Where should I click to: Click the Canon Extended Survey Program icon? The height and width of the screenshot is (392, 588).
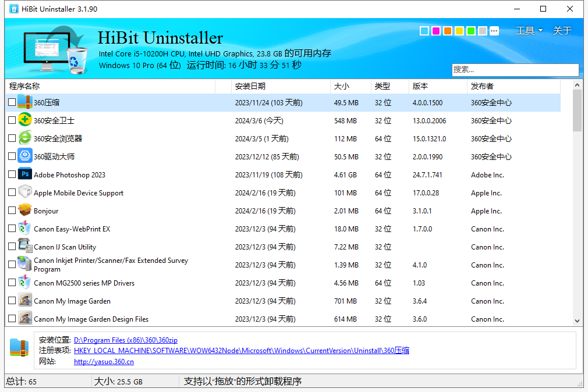click(x=25, y=264)
